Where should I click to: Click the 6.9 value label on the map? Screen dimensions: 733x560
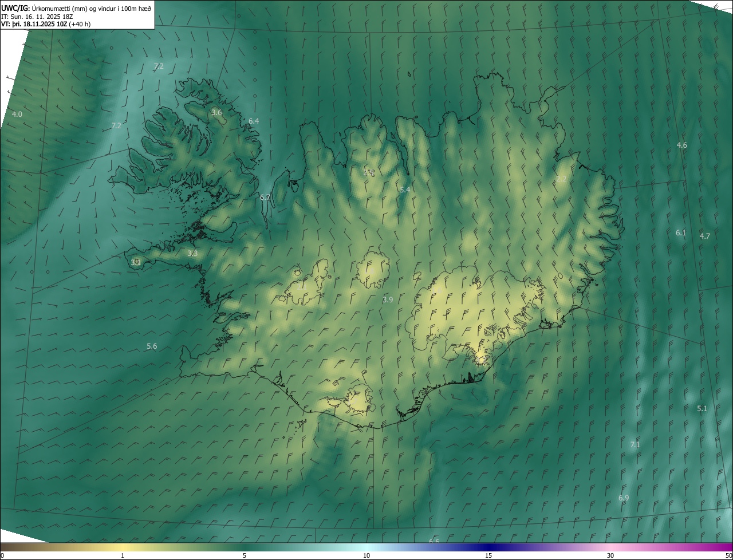(x=624, y=498)
